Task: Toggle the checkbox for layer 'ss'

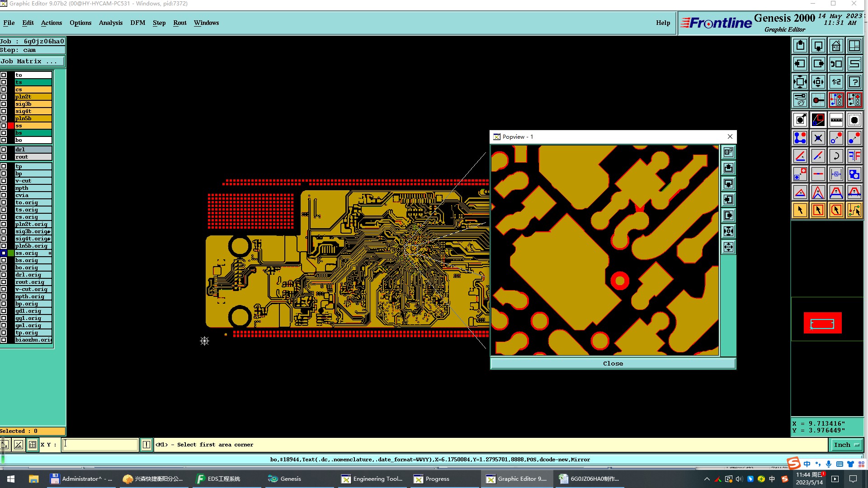Action: 4,126
